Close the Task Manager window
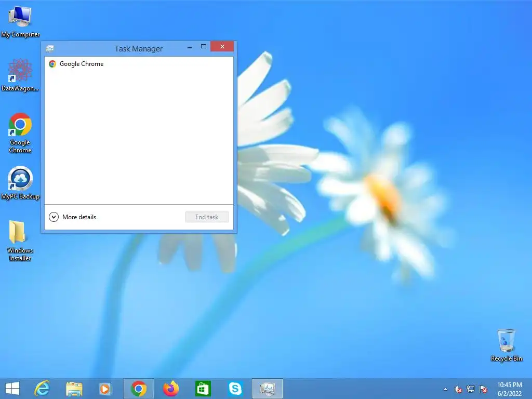Viewport: 532px width, 399px height. [222, 46]
